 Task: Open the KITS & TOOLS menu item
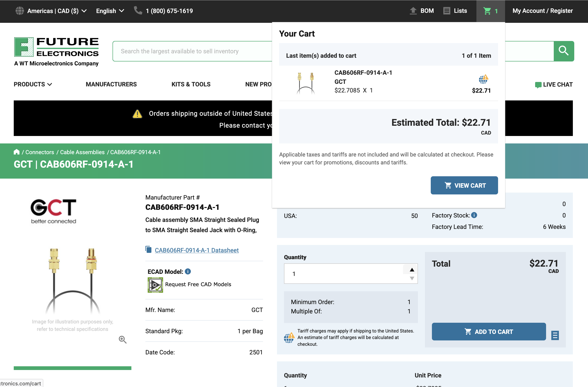pos(191,84)
